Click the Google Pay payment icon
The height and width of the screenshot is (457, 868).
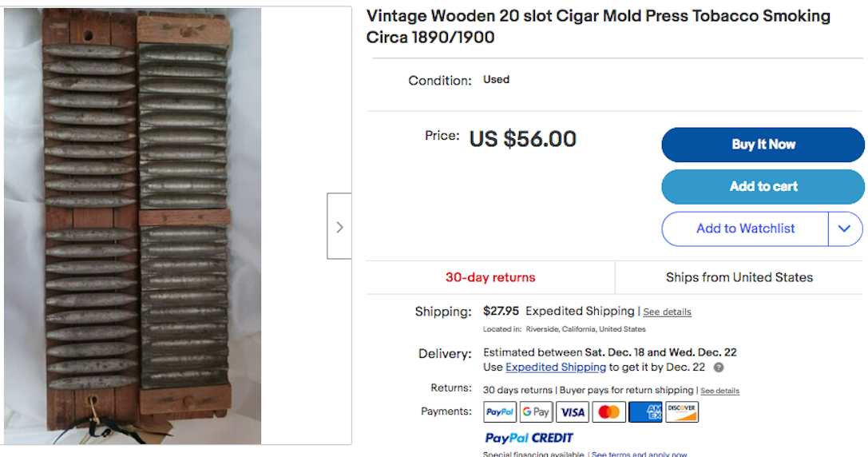[x=536, y=412]
